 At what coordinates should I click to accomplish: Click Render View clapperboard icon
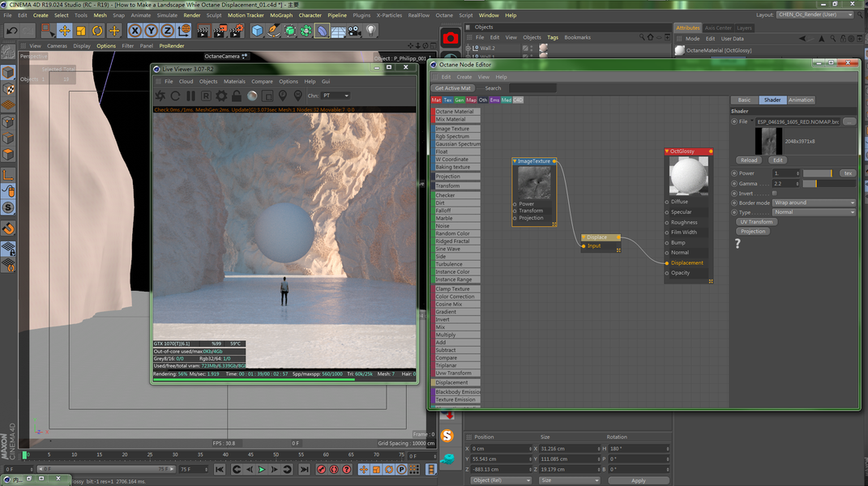click(203, 31)
